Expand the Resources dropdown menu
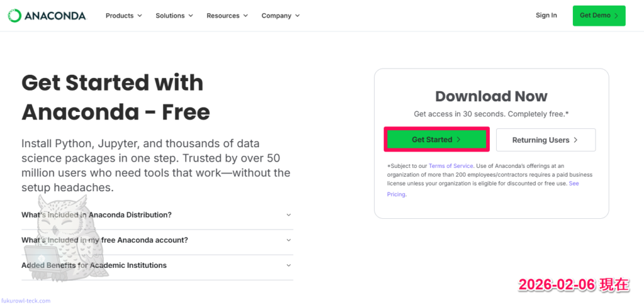 [227, 15]
